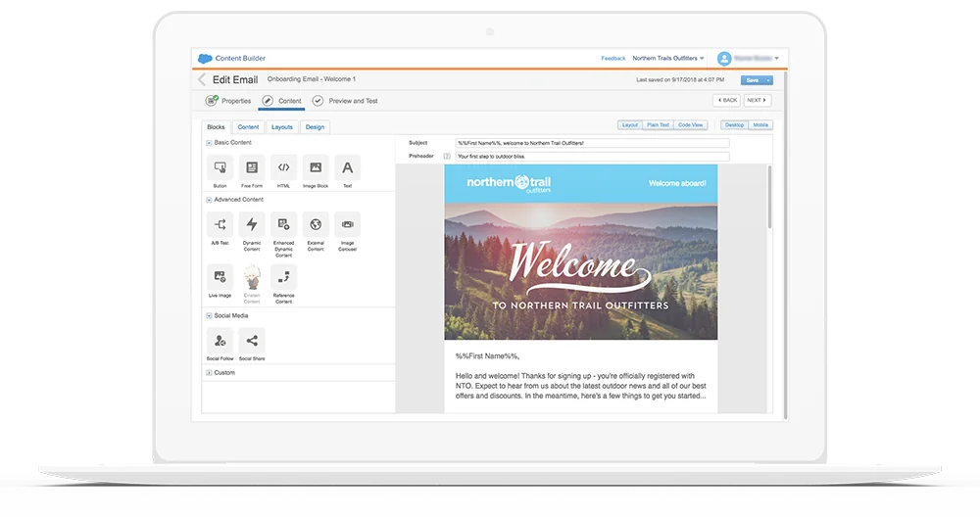Screen dimensions: 980x517
Task: Click the Salesforce cloud logo
Action: [205, 58]
